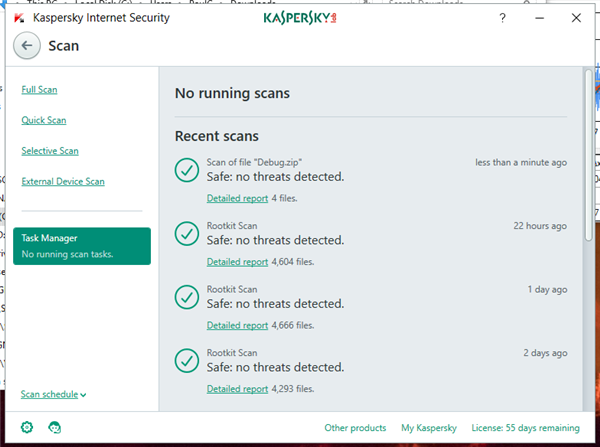
Task: Open Detailed report with 4,604 files
Action: click(237, 262)
